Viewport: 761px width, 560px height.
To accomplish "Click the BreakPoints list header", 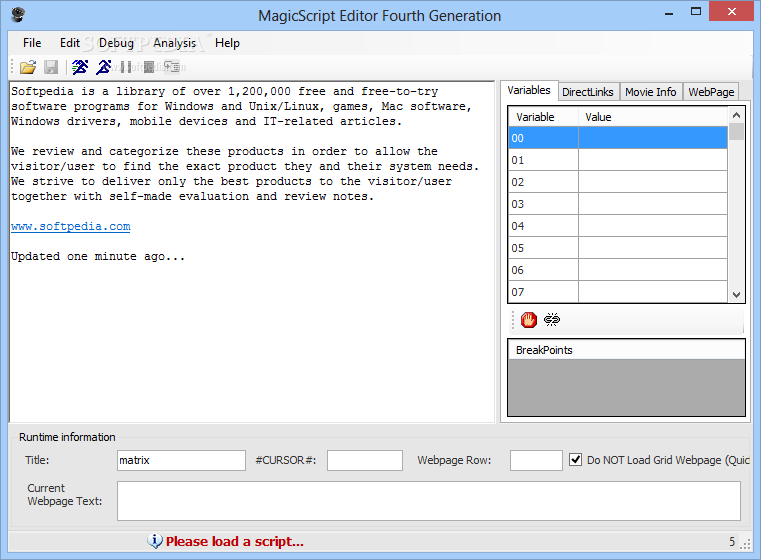I will (626, 350).
